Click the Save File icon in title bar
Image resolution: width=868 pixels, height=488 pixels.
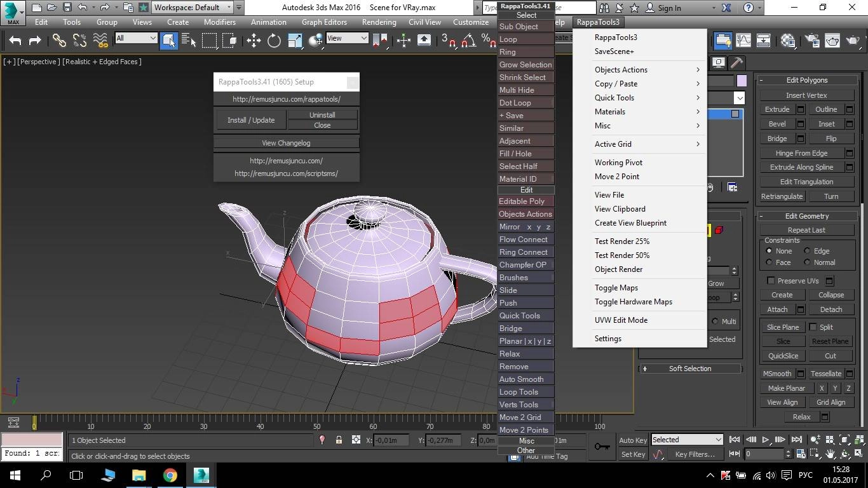(67, 8)
